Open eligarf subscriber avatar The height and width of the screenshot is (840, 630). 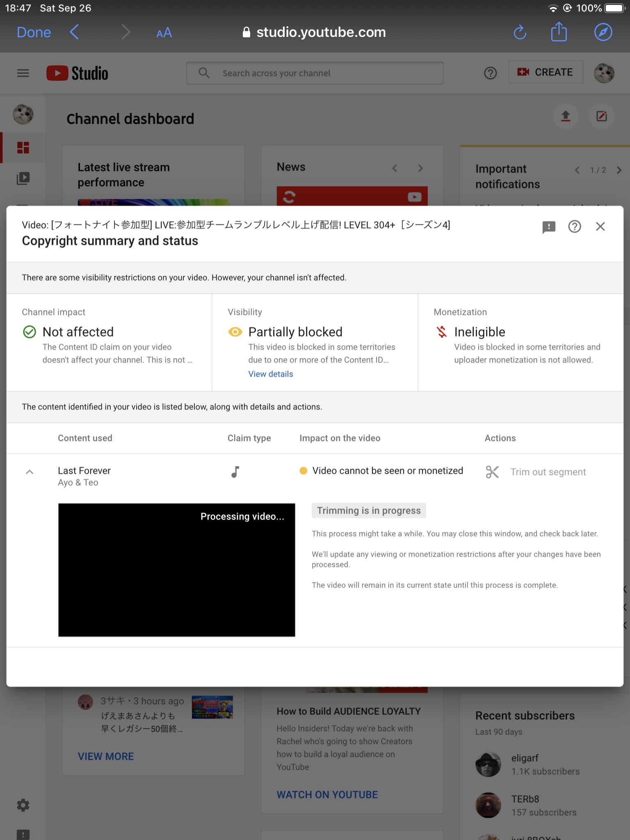pyautogui.click(x=488, y=765)
